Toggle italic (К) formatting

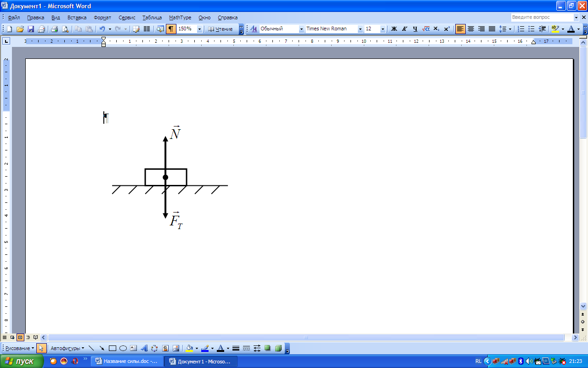[x=404, y=29]
